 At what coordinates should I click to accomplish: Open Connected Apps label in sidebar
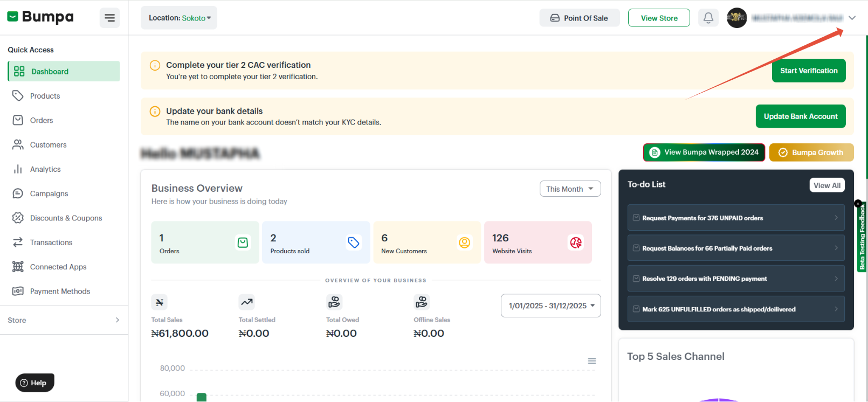pos(58,267)
